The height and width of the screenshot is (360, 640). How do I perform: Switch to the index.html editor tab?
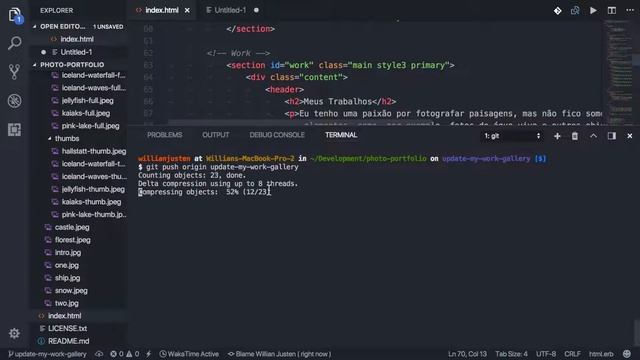tap(162, 10)
